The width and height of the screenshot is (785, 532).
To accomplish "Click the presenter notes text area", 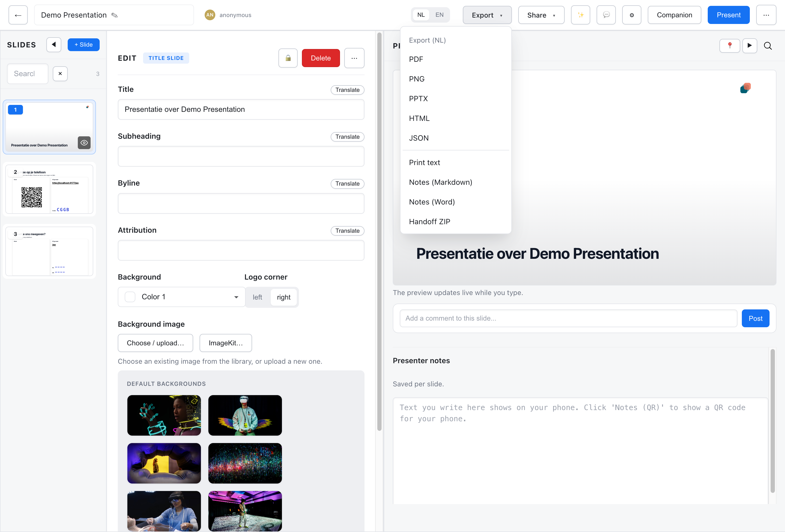I will pyautogui.click(x=580, y=451).
